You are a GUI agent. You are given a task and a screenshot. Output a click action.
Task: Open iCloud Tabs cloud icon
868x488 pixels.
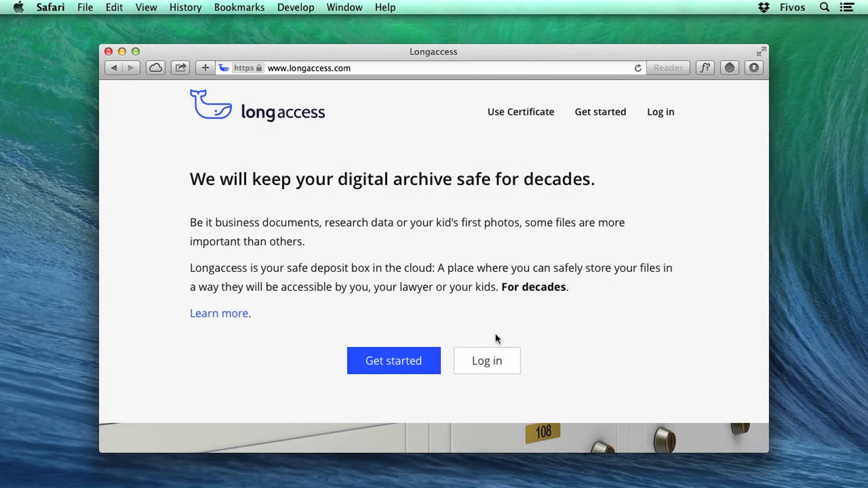[156, 68]
